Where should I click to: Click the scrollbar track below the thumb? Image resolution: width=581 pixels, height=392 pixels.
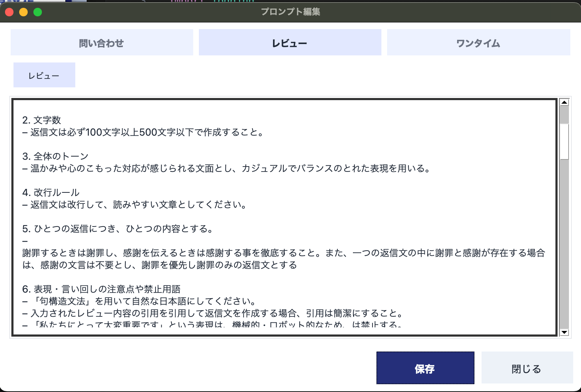564,249
